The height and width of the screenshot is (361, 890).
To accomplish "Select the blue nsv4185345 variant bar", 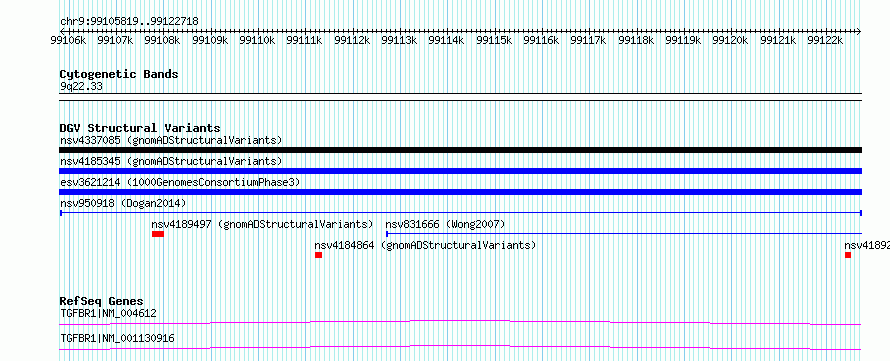I will point(460,171).
